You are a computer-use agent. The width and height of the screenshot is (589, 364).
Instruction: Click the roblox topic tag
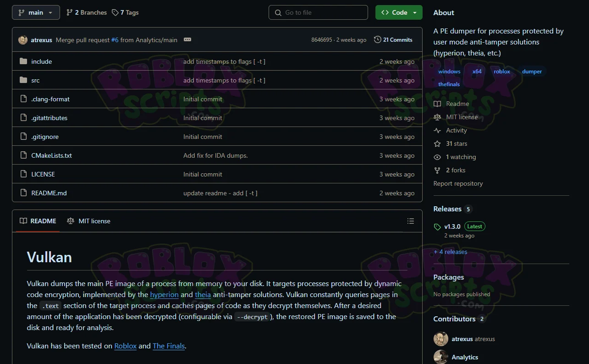point(502,72)
